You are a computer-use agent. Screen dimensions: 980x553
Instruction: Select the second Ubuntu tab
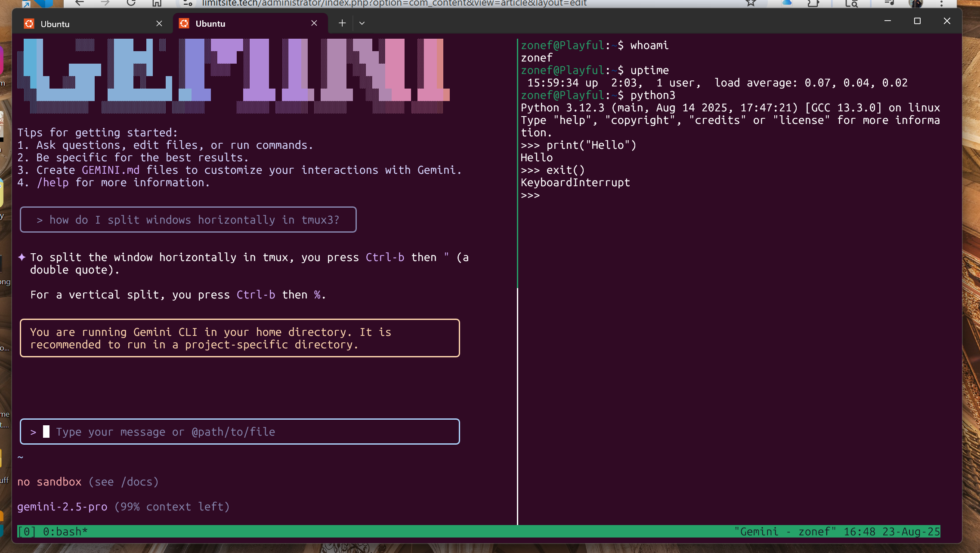[241, 24]
